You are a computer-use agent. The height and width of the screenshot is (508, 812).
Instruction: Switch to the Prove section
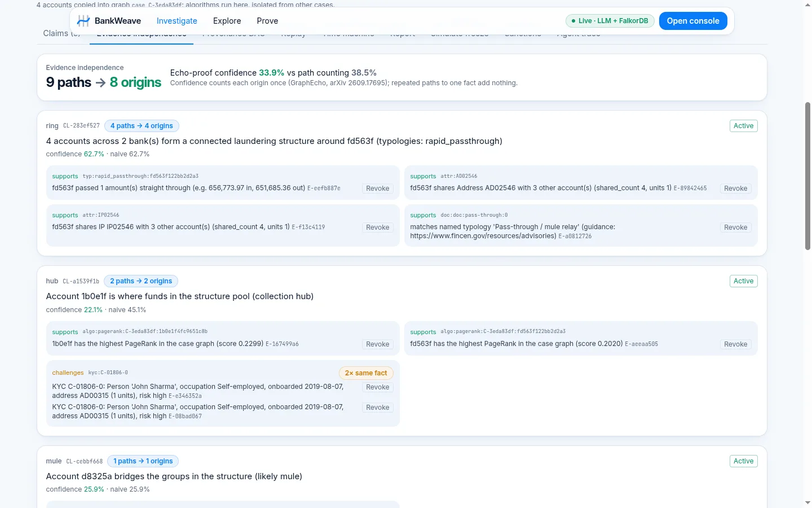point(267,21)
